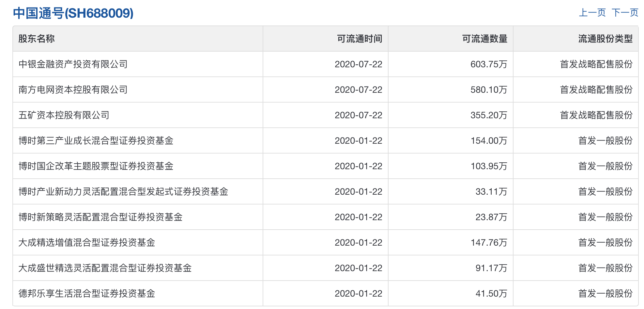Viewport: 644px width, 309px height.
Task: Select shareholder 博时新策略灵活配置混合型证券投资基金
Action: [101, 217]
